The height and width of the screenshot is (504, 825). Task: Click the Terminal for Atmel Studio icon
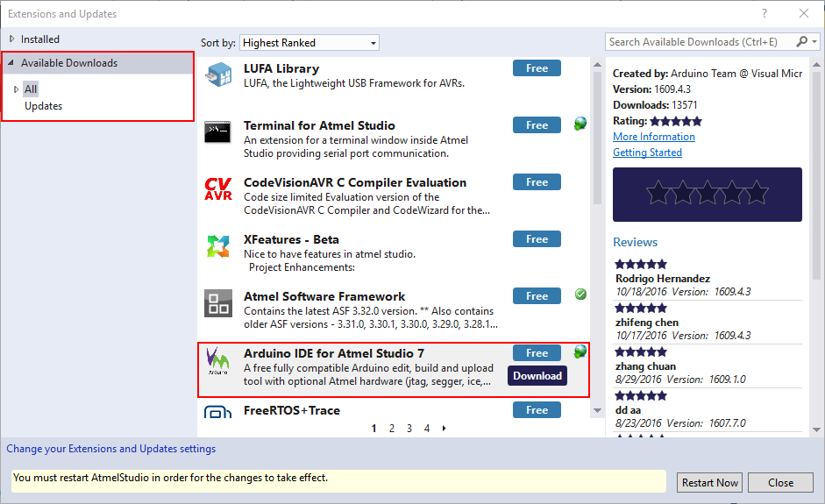coord(217,131)
